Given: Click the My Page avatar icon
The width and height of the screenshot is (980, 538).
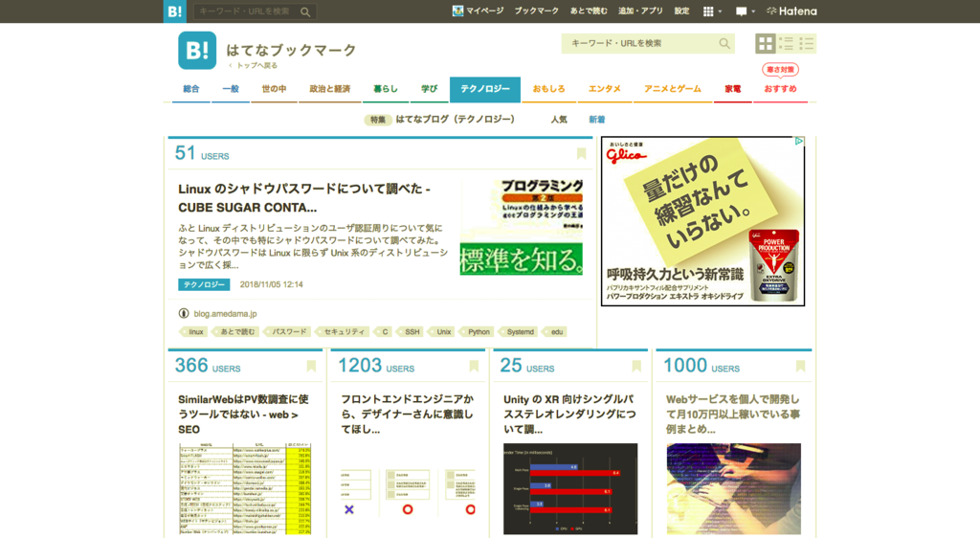Looking at the screenshot, I should click(x=457, y=11).
